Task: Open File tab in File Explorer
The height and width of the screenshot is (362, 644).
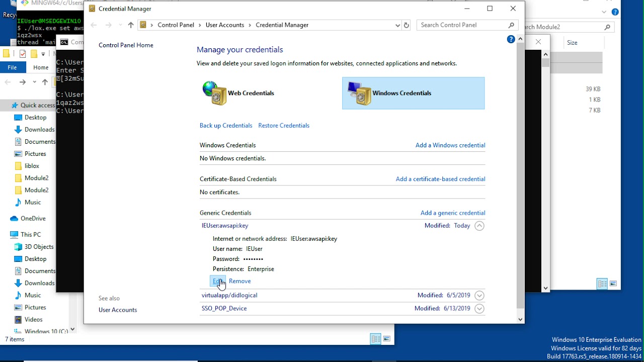Action: tap(12, 67)
